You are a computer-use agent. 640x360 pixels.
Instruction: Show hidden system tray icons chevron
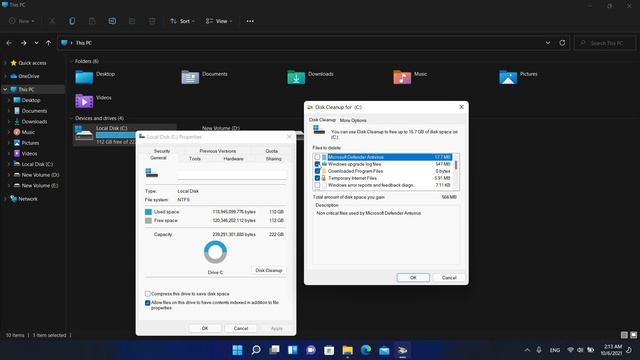527,350
